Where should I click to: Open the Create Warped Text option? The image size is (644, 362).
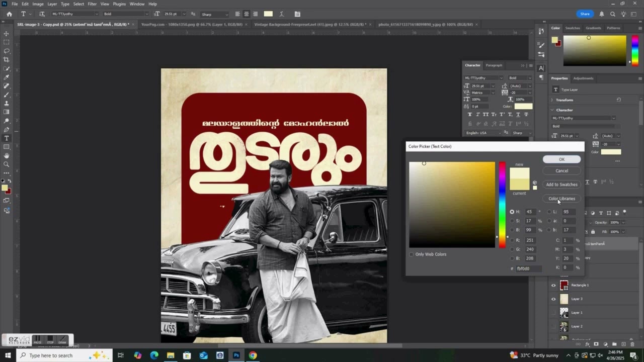tap(281, 14)
